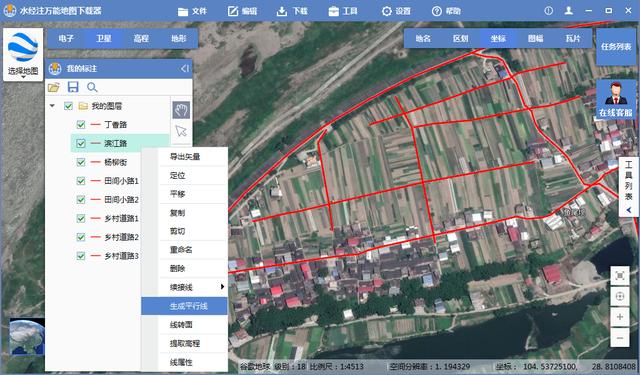Choose 导出矢量 from context menu

coord(184,157)
